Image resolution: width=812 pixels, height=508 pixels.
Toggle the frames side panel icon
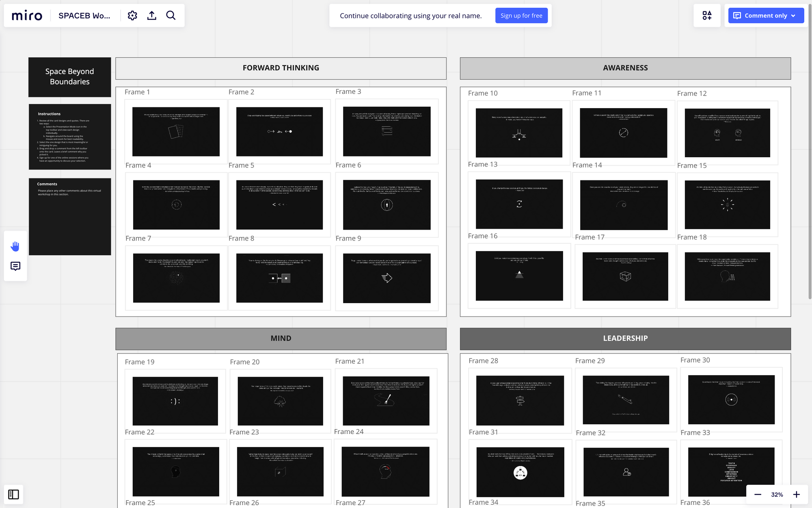pos(13,494)
